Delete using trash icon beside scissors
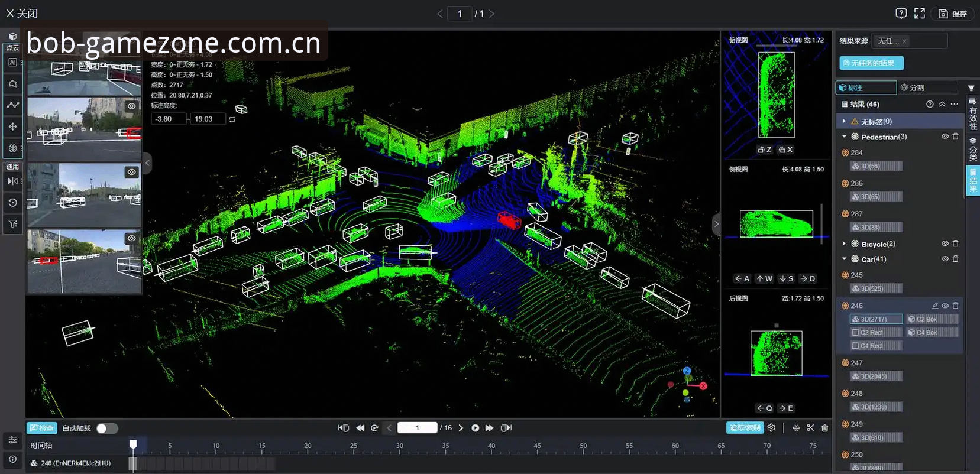Viewport: 980px width, 474px height. tap(825, 428)
